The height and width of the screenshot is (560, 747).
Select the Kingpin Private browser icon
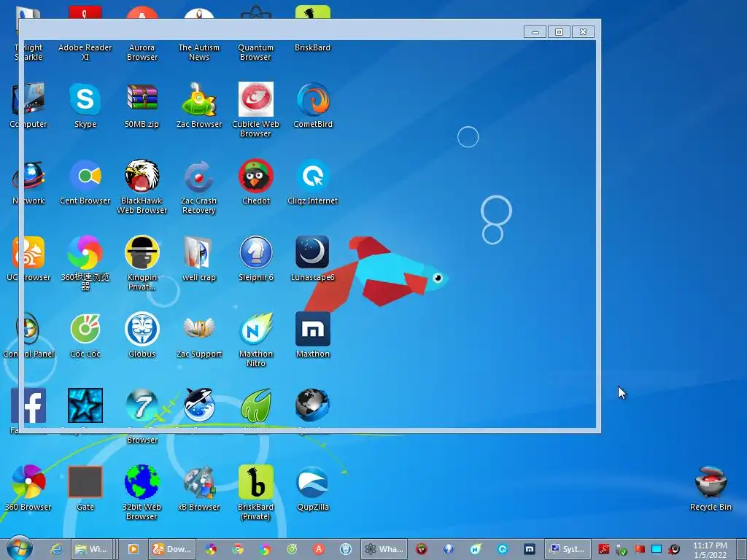click(142, 263)
